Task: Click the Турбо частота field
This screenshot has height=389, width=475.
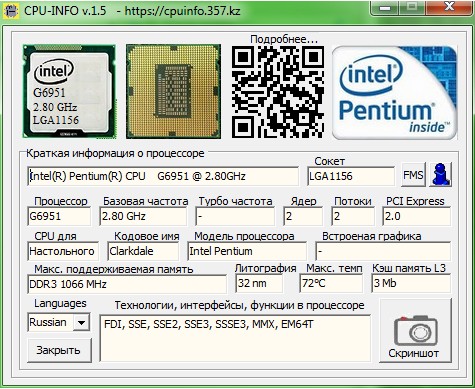Action: (x=235, y=216)
